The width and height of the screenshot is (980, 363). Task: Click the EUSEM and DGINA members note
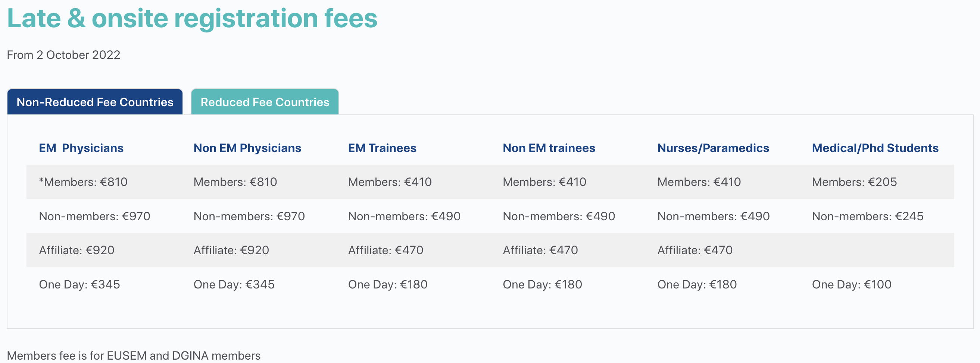134,356
